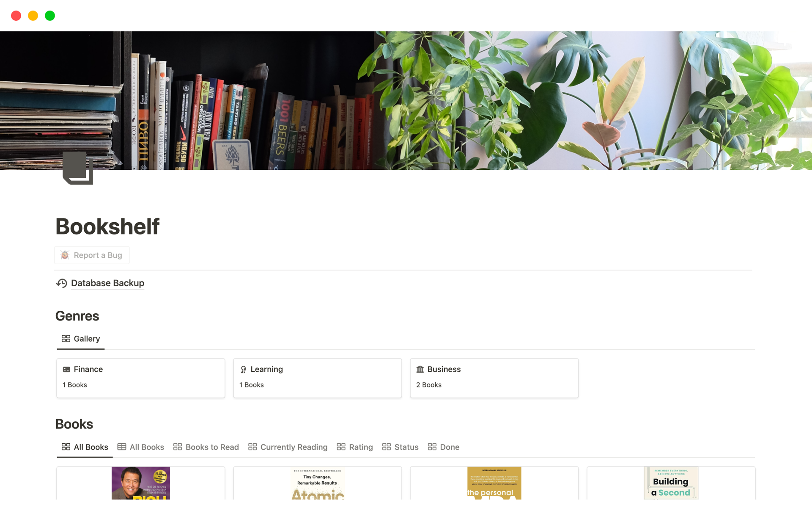Switch to Books to Read tab
Image resolution: width=812 pixels, height=508 pixels.
(206, 447)
